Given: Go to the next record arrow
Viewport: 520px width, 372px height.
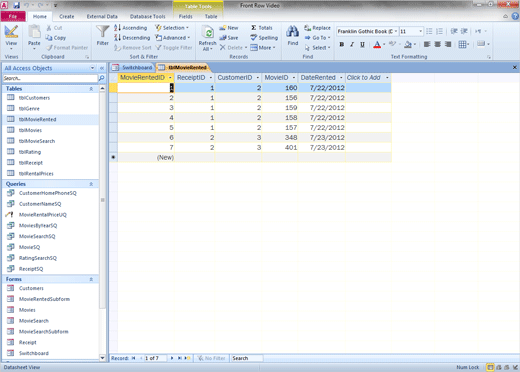Looking at the screenshot, I should pos(172,358).
